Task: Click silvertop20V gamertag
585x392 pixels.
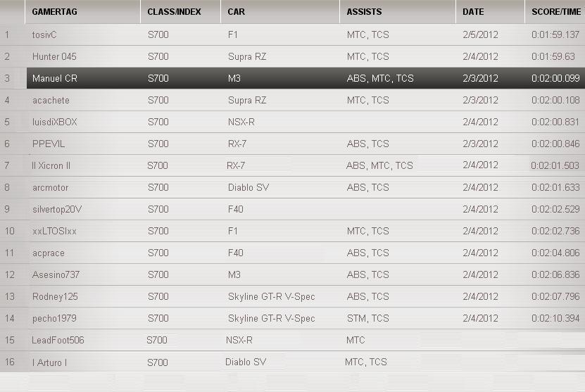Action: click(x=57, y=209)
